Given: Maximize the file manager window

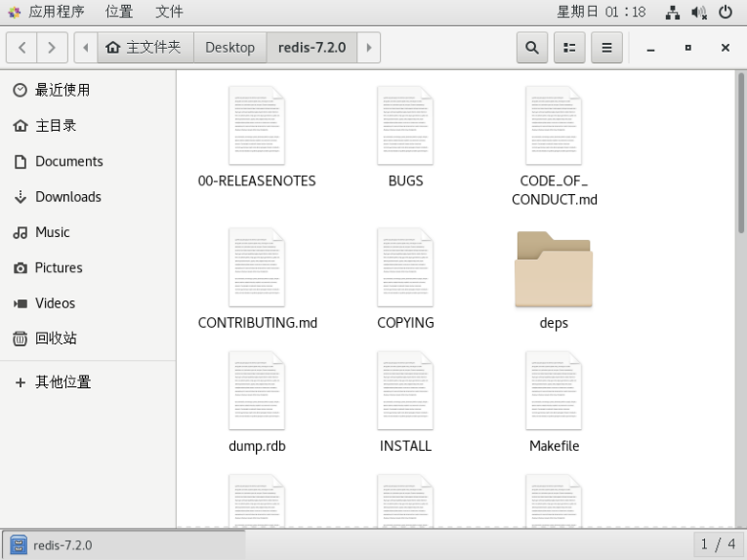Looking at the screenshot, I should [688, 48].
